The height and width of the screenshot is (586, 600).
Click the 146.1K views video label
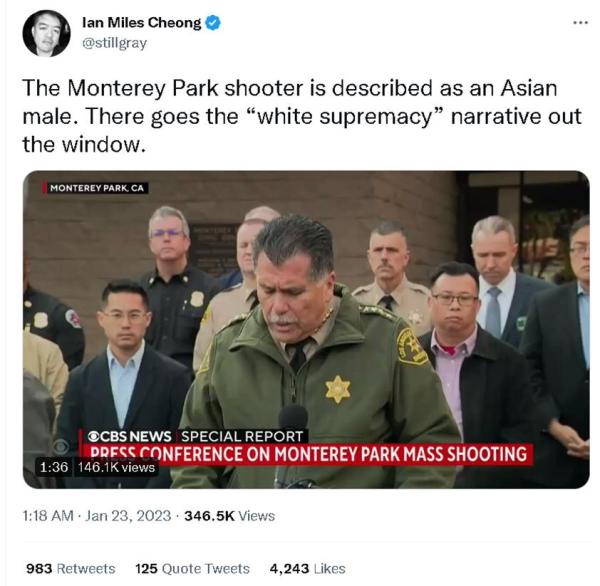pos(116,467)
